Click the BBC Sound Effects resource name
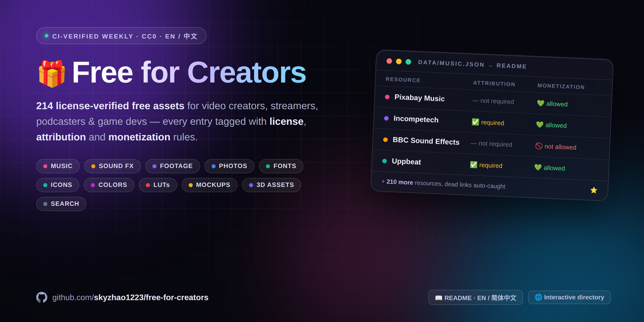The image size is (644, 322). [426, 141]
